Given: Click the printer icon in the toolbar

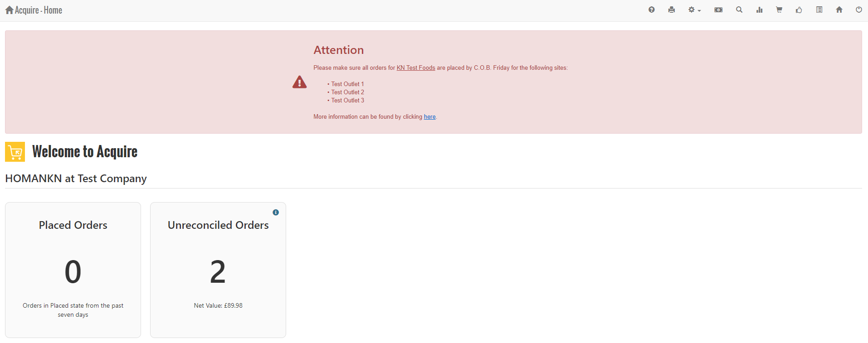Looking at the screenshot, I should [672, 10].
